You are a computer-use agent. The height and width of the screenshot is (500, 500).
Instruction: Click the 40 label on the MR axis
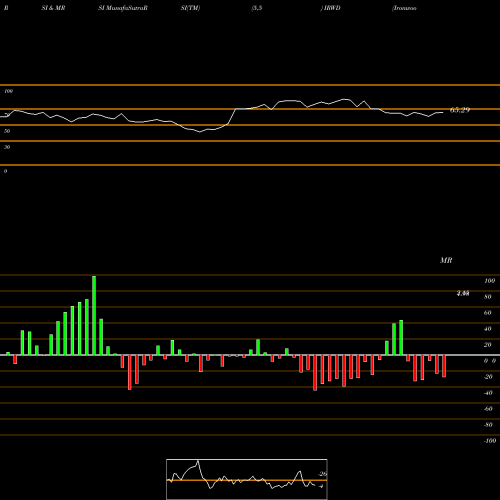pos(488,329)
